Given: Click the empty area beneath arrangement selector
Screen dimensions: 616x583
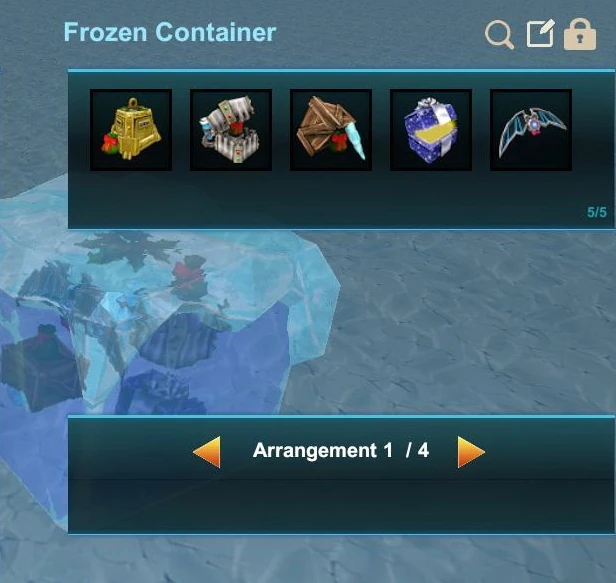Looking at the screenshot, I should [x=341, y=505].
